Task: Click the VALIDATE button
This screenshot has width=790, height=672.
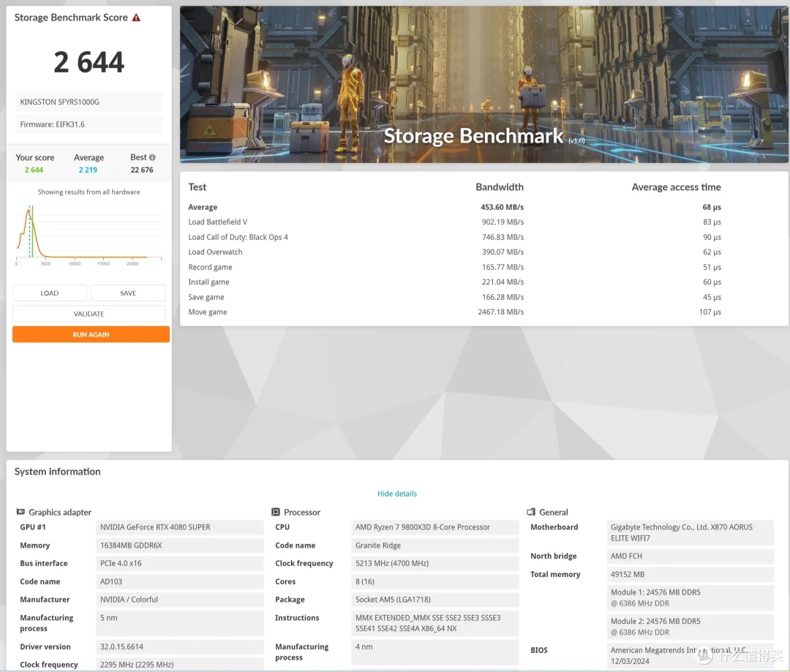Action: [x=89, y=314]
